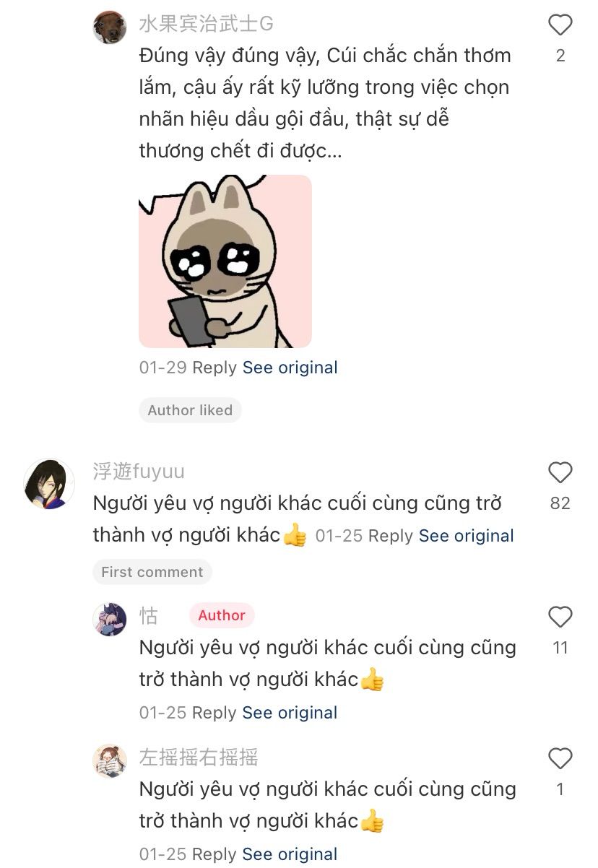Like the comment by 水果宾治武士G
The width and height of the screenshot is (598, 868).
point(560,25)
